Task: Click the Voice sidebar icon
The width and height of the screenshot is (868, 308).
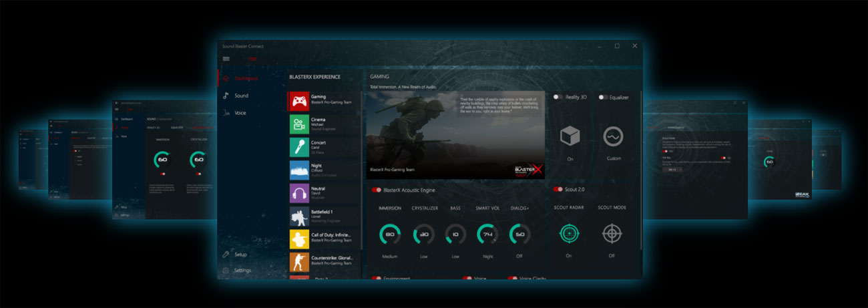Action: pos(226,113)
